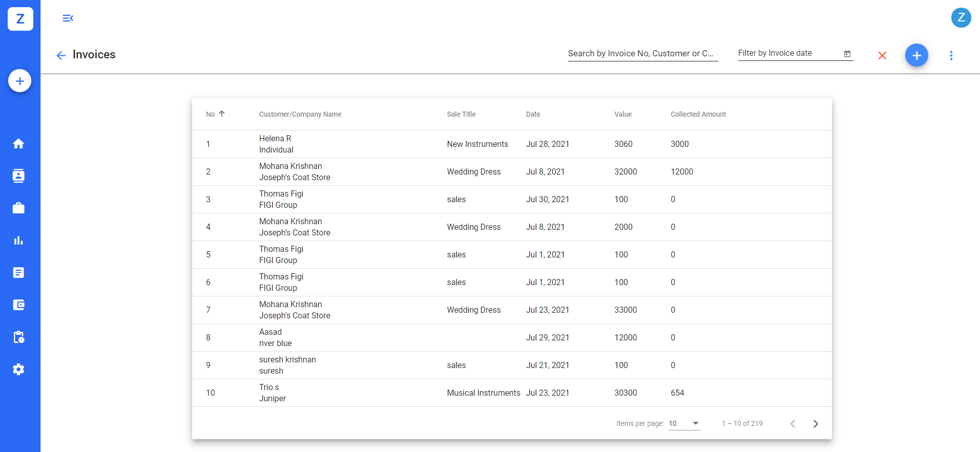Screen dimensions: 980x452
Task: Open the Z user profile avatar
Action: click(x=961, y=18)
